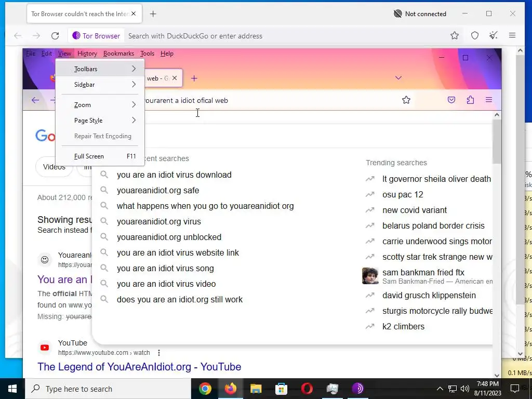The image size is (532, 399).
Task: Click Firefox page vertical scrollbar thumb
Action: pyautogui.click(x=497, y=141)
